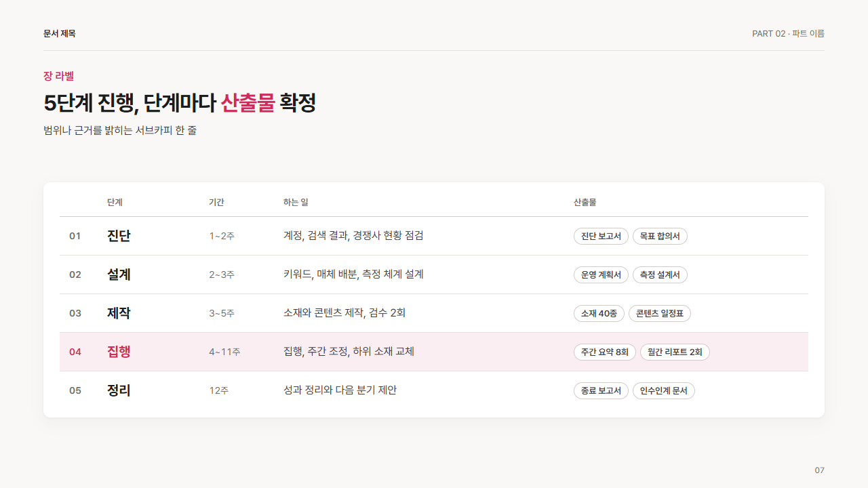Image resolution: width=868 pixels, height=488 pixels.
Task: Select the '주간 요약 8회' tag
Action: [605, 352]
